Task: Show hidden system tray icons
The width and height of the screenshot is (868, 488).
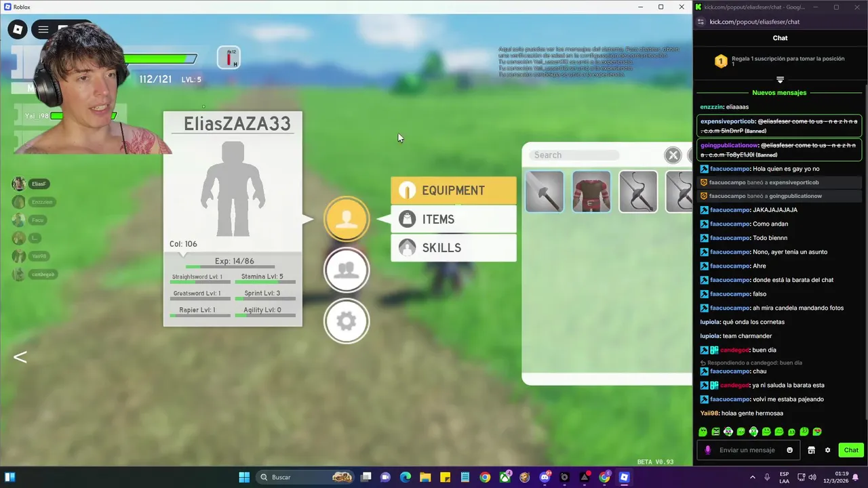Action: [752, 477]
